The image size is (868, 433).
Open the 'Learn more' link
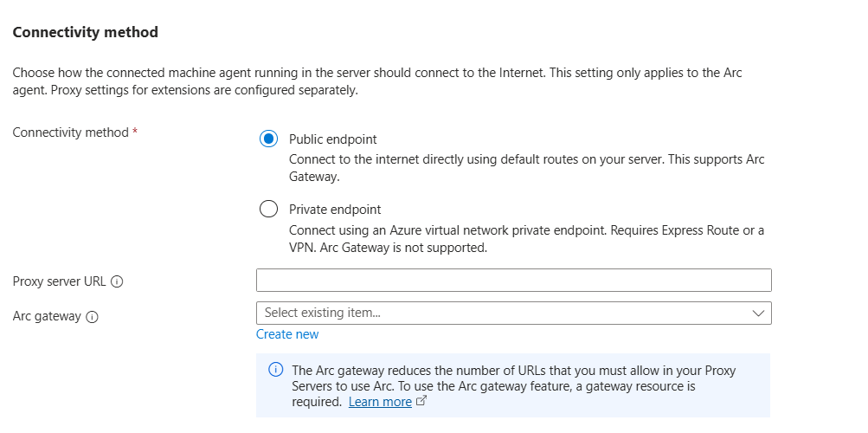(380, 402)
